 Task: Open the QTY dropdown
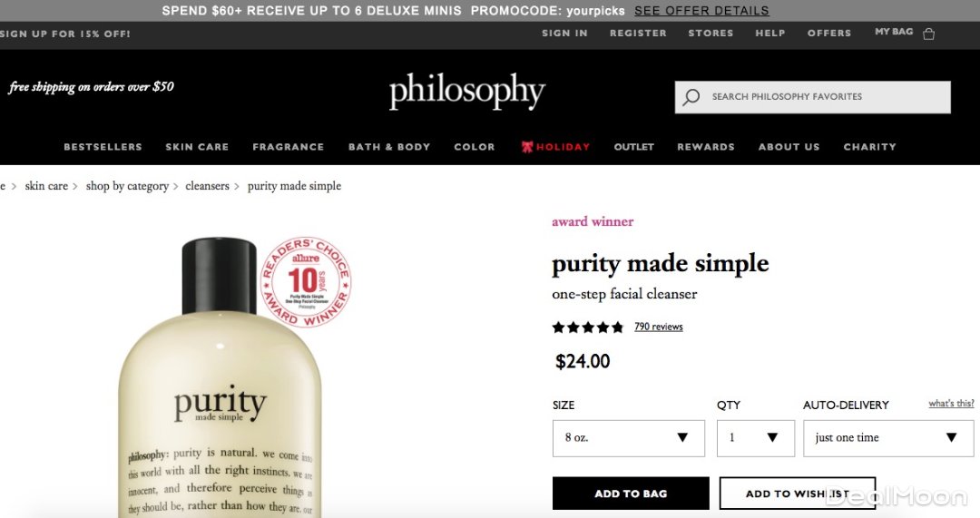point(756,438)
